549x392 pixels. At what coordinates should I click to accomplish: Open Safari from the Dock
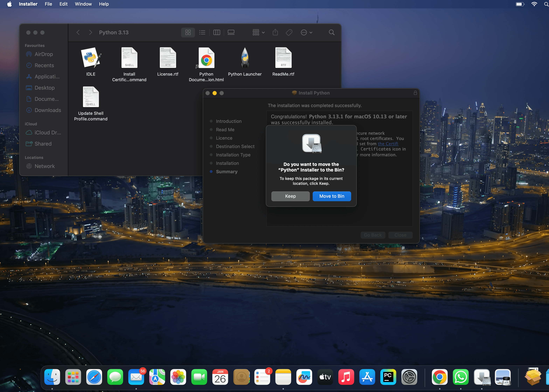[x=94, y=377]
